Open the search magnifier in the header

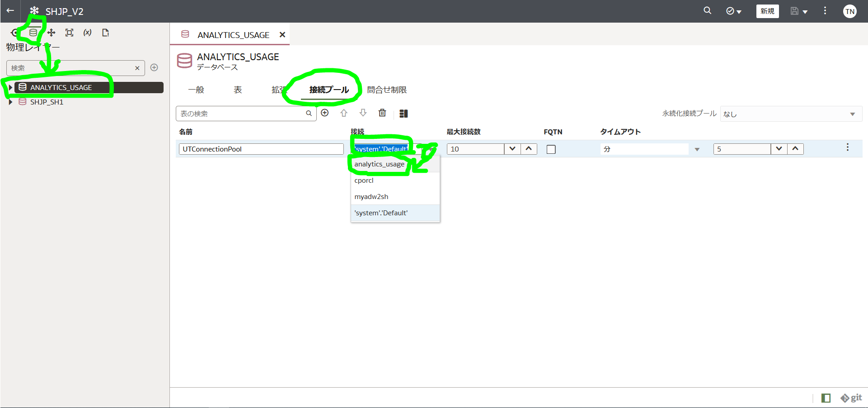[708, 11]
